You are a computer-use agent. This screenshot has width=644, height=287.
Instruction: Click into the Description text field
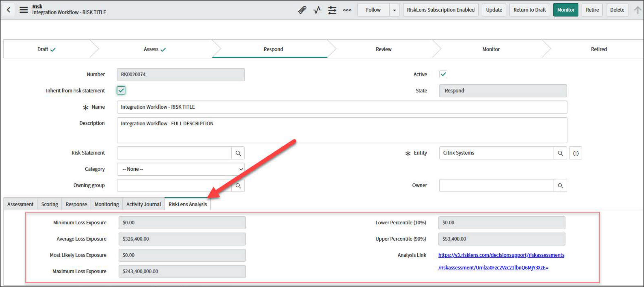[342, 130]
